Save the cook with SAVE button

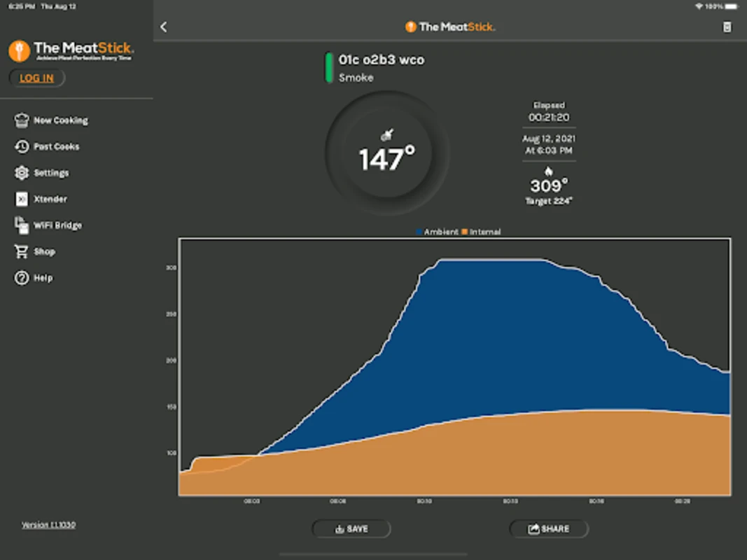tap(351, 528)
